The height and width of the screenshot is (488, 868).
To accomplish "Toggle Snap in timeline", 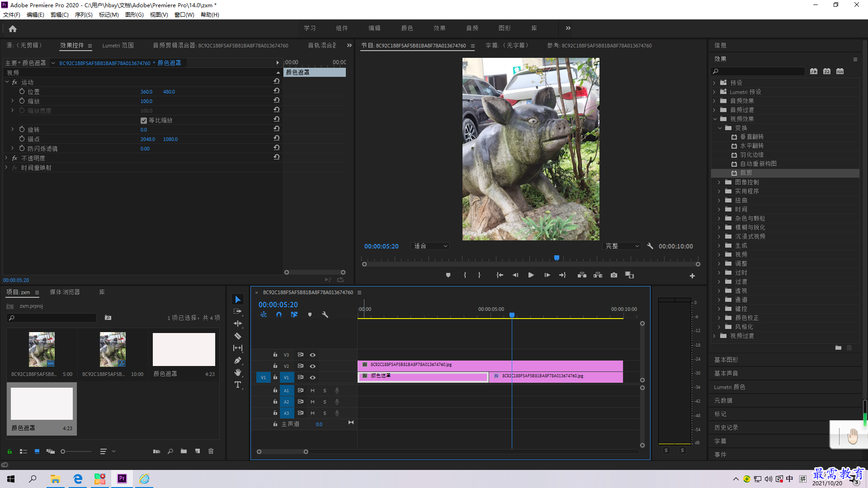I will (279, 314).
